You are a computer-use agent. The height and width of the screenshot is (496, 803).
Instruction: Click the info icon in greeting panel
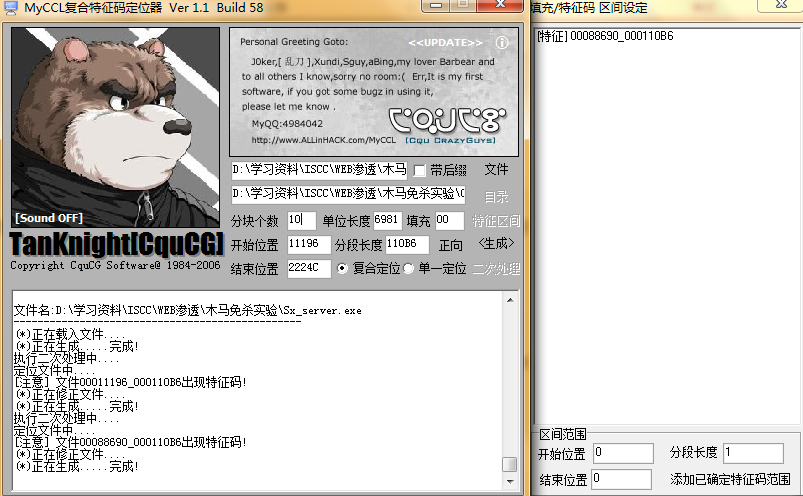(502, 42)
